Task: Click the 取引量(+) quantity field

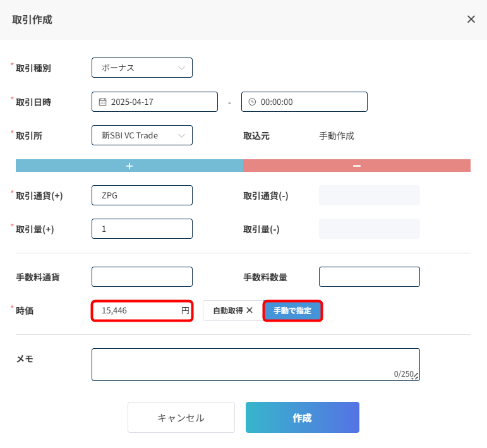Action: (x=142, y=229)
